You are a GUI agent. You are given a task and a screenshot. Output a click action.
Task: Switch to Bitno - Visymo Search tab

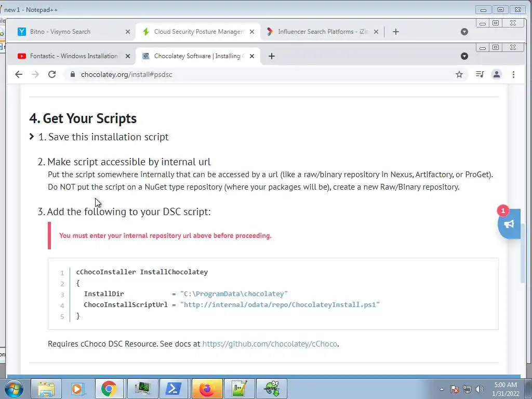[x=73, y=32]
